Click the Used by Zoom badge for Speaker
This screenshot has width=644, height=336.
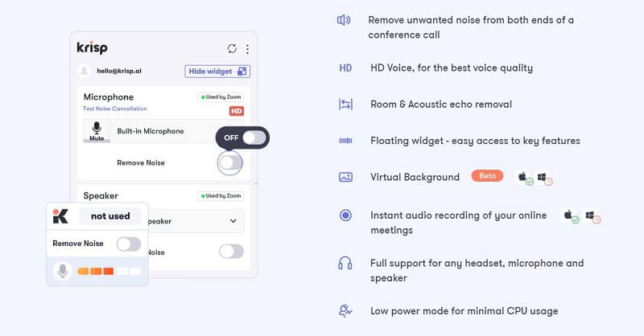tap(221, 196)
